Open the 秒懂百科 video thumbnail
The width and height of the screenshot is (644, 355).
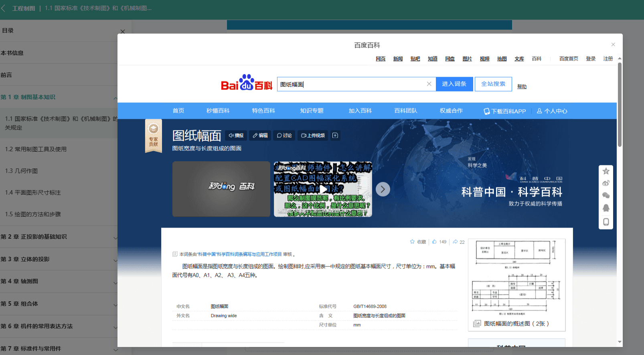point(221,189)
